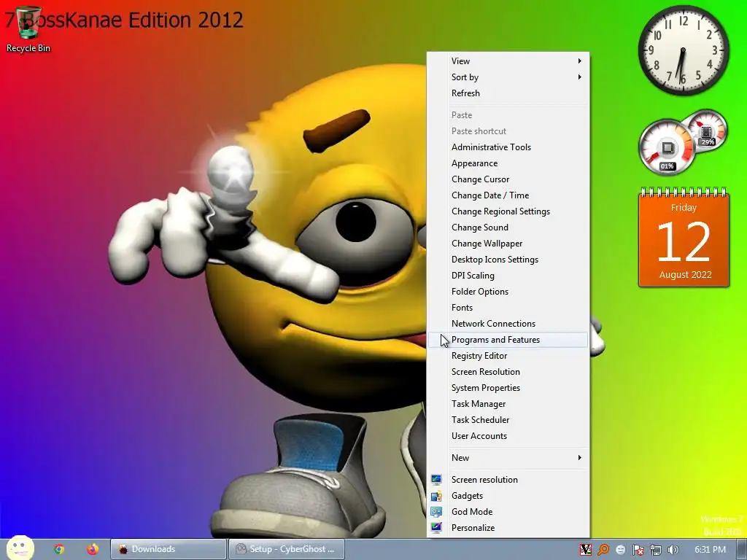Click the Gadgets menu icon
Image resolution: width=747 pixels, height=560 pixels.
coord(436,496)
